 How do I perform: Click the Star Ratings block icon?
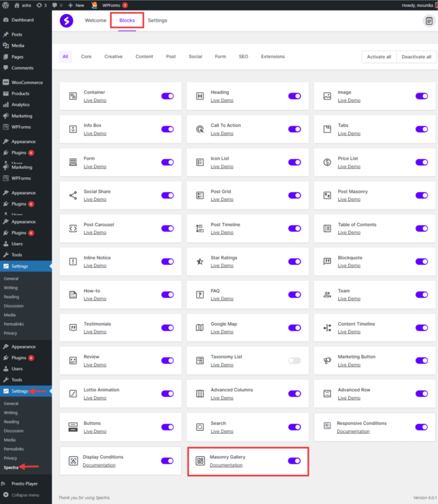pyautogui.click(x=200, y=261)
